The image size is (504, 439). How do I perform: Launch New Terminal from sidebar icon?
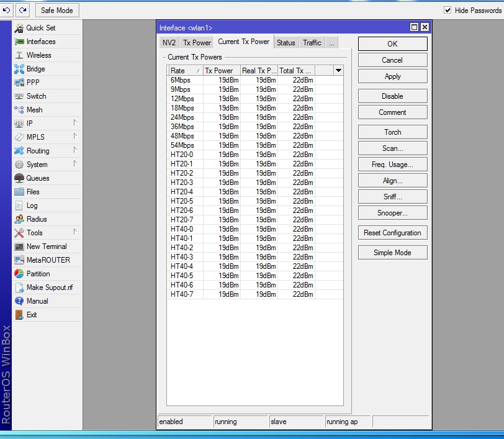pos(19,247)
